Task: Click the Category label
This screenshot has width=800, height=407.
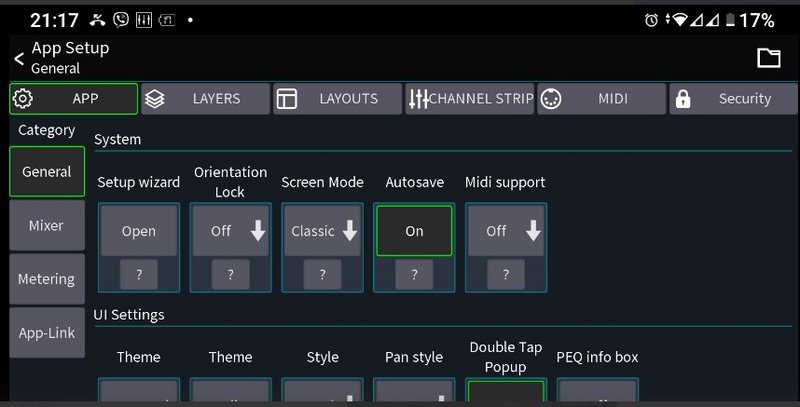Action: click(x=47, y=131)
